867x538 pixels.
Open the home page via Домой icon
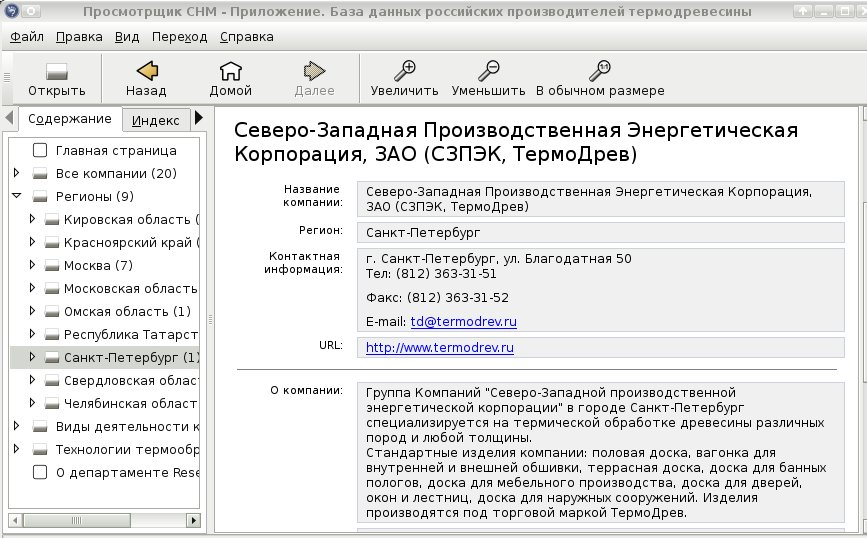tap(231, 71)
